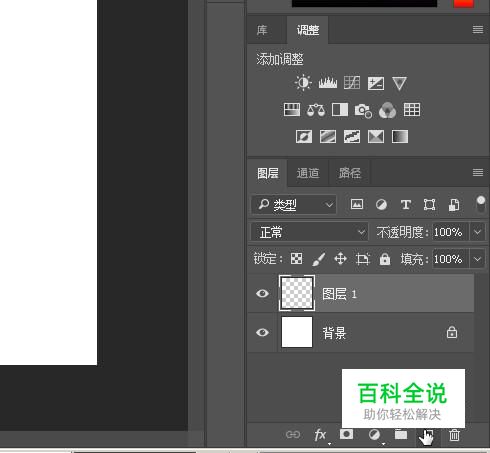Open the 类型 filter type dropdown
This screenshot has width=490, height=453.
click(x=294, y=205)
